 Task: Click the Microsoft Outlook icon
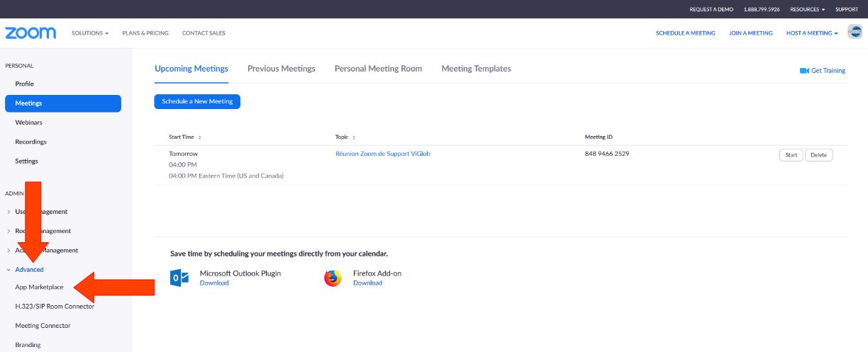(x=180, y=278)
